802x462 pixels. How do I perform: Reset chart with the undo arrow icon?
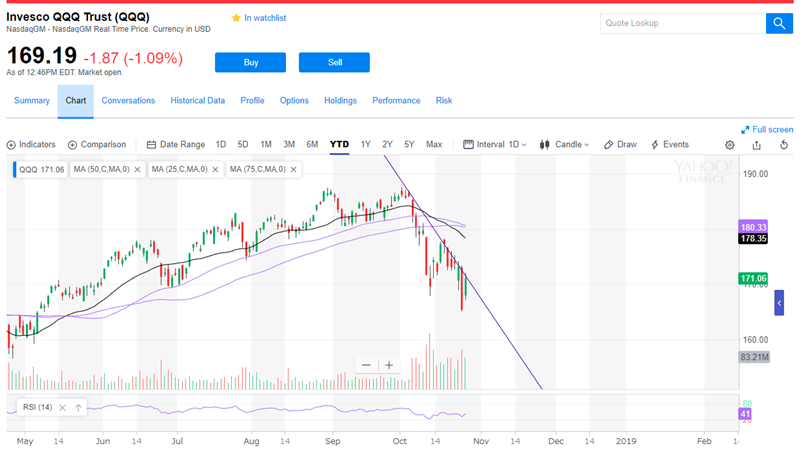coord(784,145)
